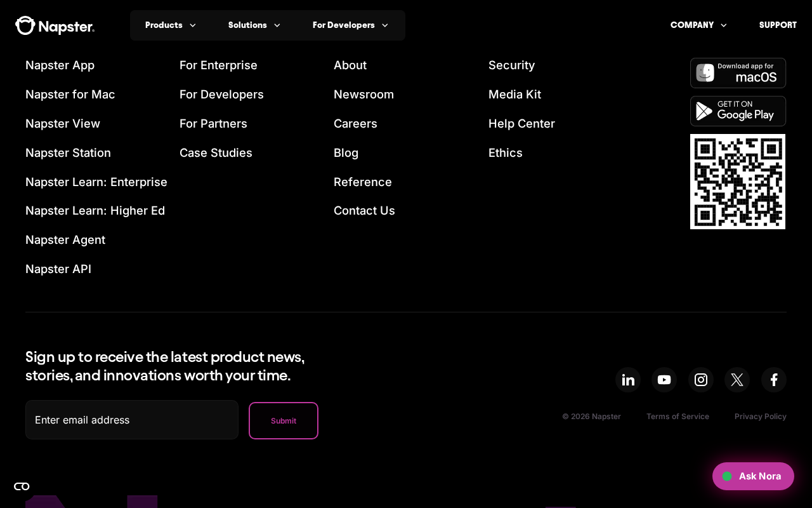Open the Napster Station link
The image size is (812, 508).
tap(68, 153)
